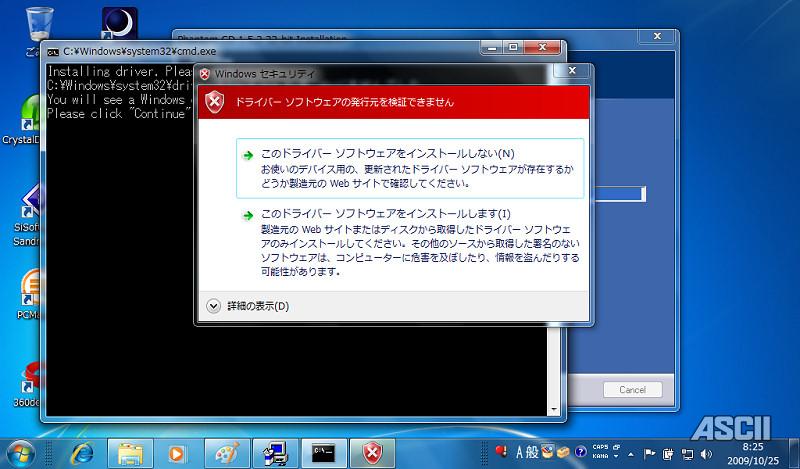Show hidden tray icons arrow

(x=631, y=454)
